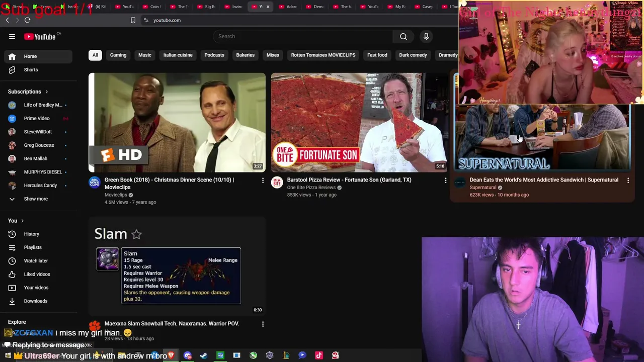Click the Downloads arrow icon
The height and width of the screenshot is (362, 644).
12,301
